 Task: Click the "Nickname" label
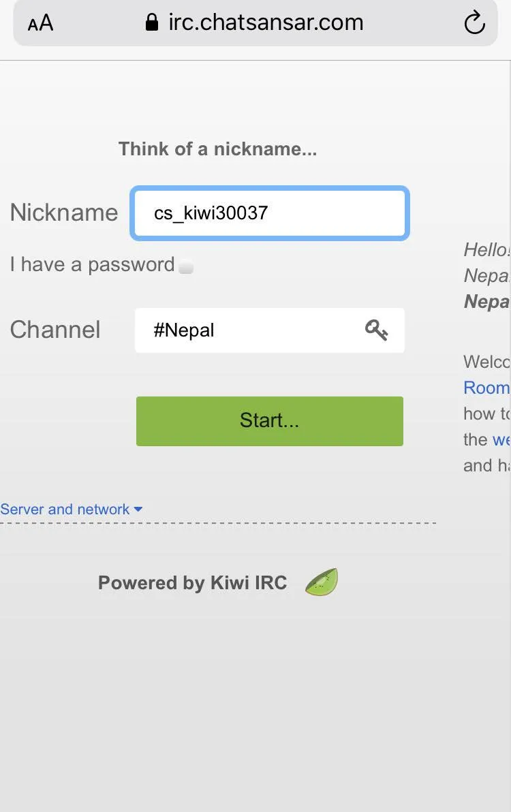coord(64,213)
